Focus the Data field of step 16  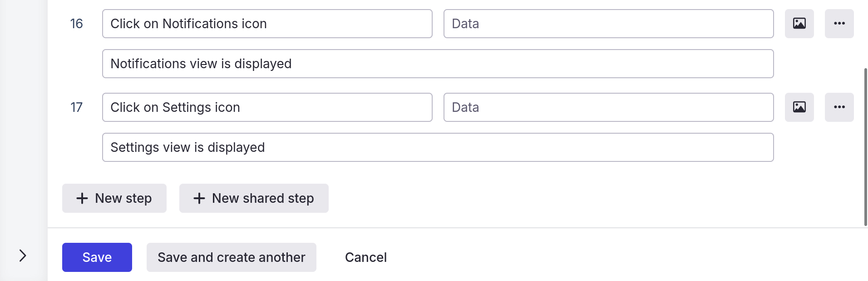[x=608, y=24]
